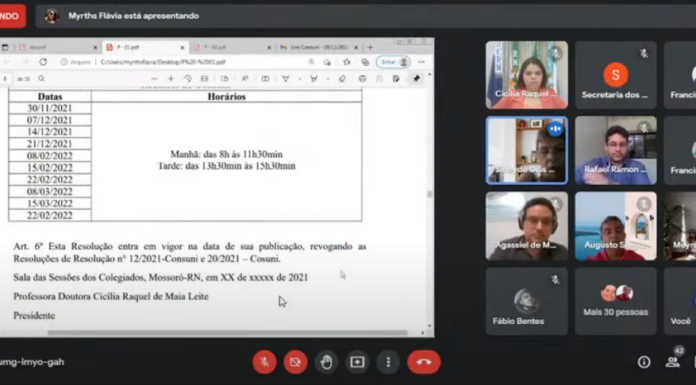Toggle the microphone mute button

coord(264,362)
